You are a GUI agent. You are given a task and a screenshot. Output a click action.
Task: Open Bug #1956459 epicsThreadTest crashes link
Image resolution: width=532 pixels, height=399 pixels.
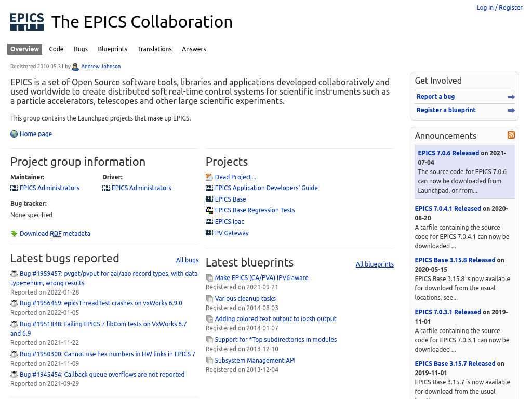pyautogui.click(x=101, y=303)
